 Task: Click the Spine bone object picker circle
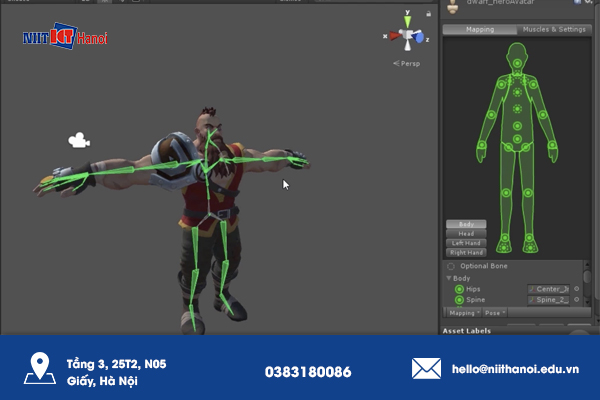point(576,299)
